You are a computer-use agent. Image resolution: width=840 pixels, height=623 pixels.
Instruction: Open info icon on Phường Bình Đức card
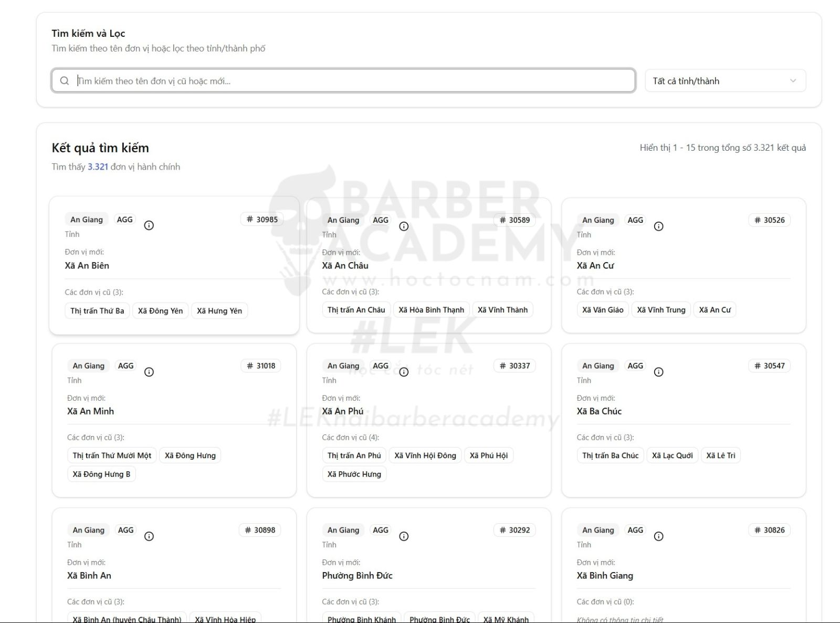pos(404,536)
